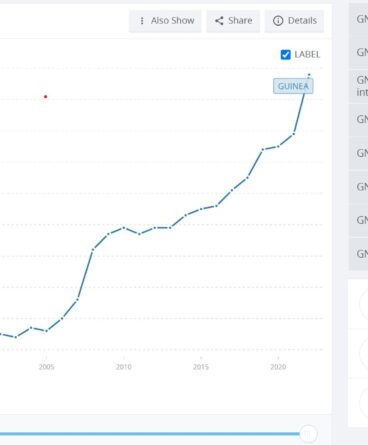368x445 pixels.
Task: Open the last GN indicator in sidebar list
Action: (x=359, y=254)
